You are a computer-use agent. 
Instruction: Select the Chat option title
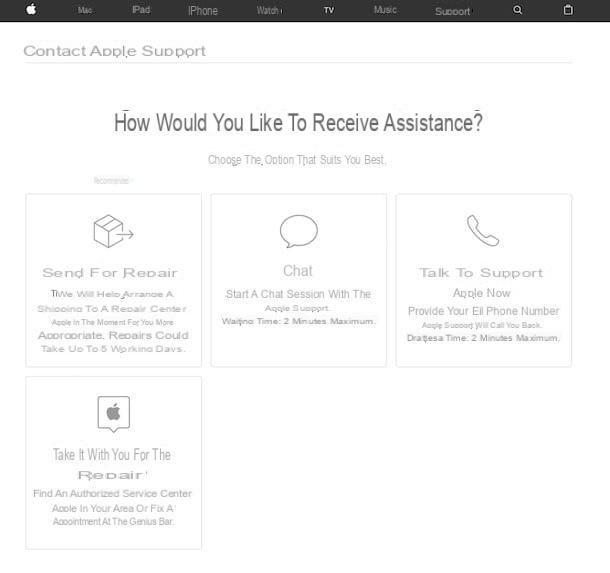coord(298,271)
